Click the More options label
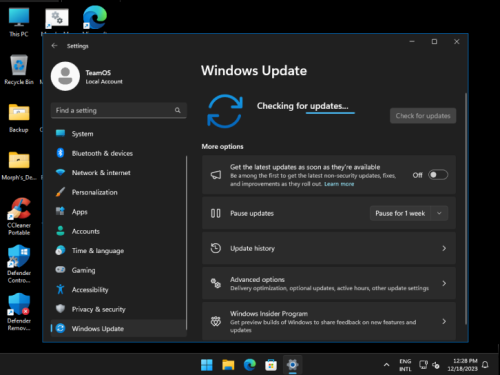Viewport: 500px width, 375px height. (222, 146)
